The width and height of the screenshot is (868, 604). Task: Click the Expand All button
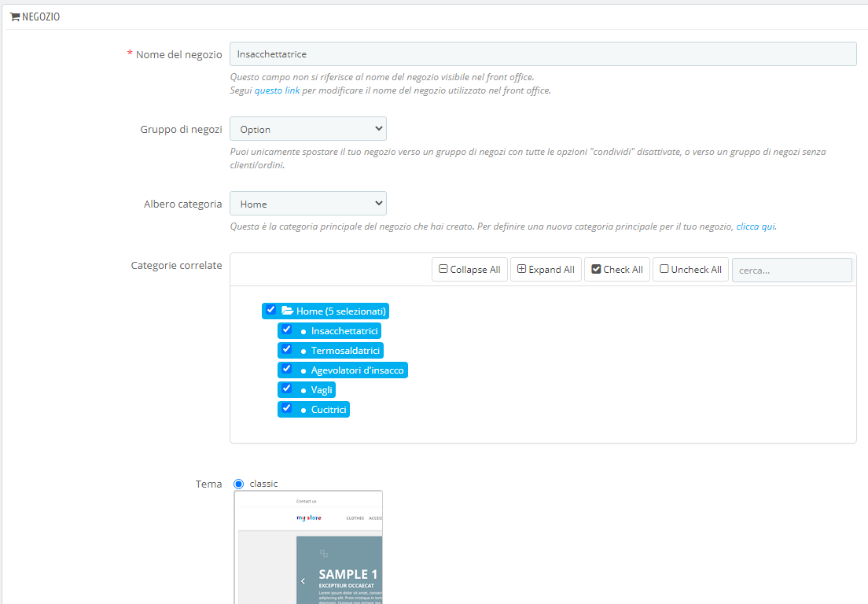[x=546, y=270]
